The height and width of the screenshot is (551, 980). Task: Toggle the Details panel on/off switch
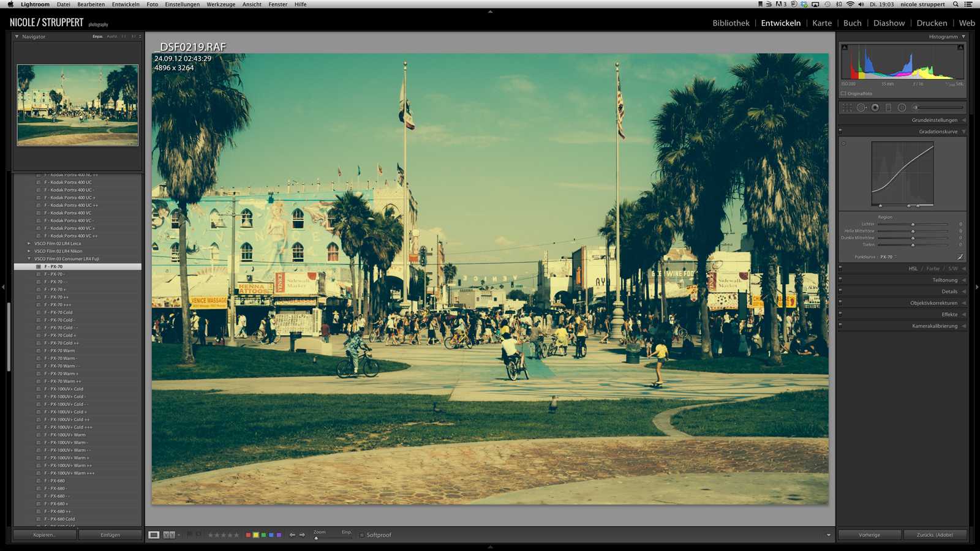(x=840, y=291)
